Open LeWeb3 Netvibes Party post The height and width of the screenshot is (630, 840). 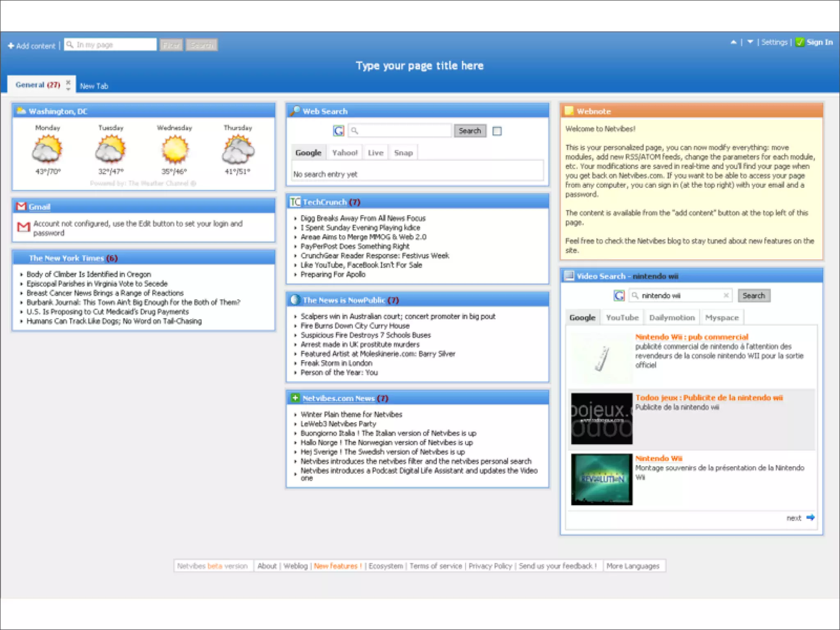pyautogui.click(x=338, y=424)
